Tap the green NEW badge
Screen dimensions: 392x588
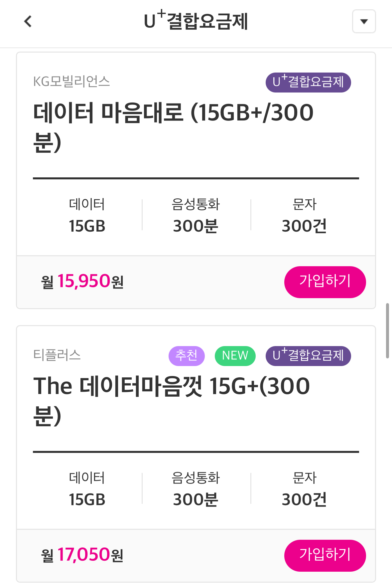click(235, 356)
